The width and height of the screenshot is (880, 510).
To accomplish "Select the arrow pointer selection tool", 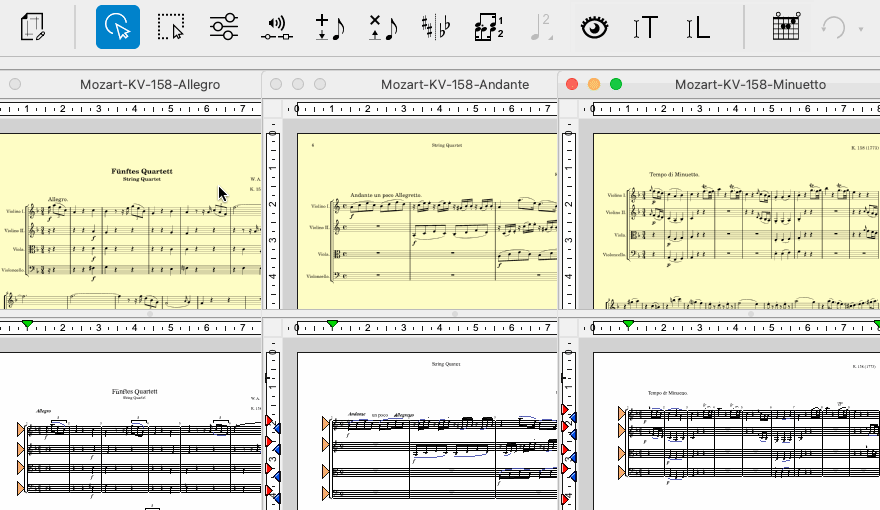I will 118,27.
